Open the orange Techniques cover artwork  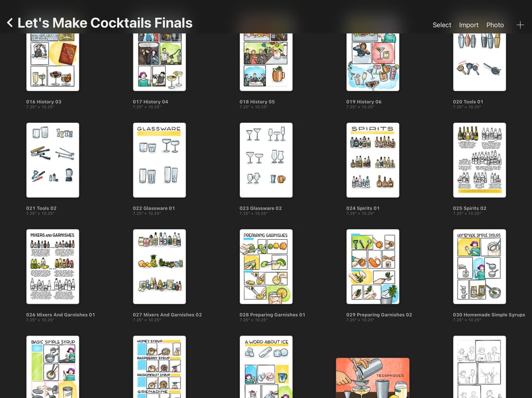(372, 376)
